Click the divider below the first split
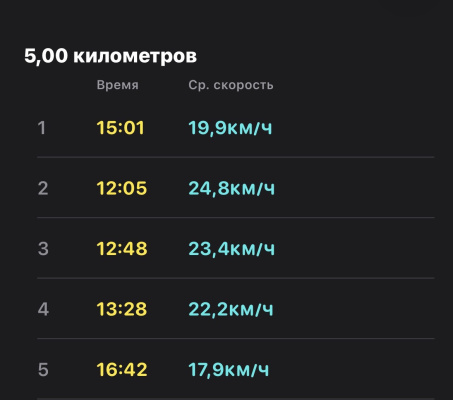The width and height of the screenshot is (453, 400). coord(236,157)
